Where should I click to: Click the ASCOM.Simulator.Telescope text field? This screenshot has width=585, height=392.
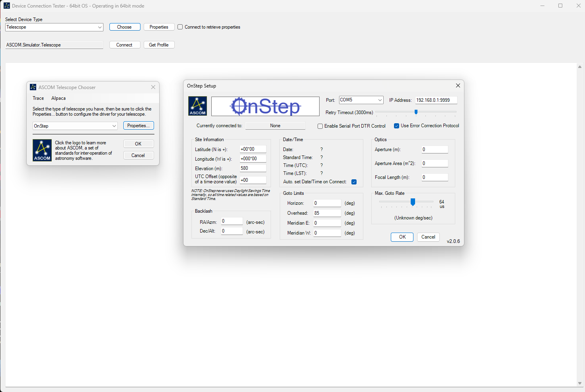[54, 45]
